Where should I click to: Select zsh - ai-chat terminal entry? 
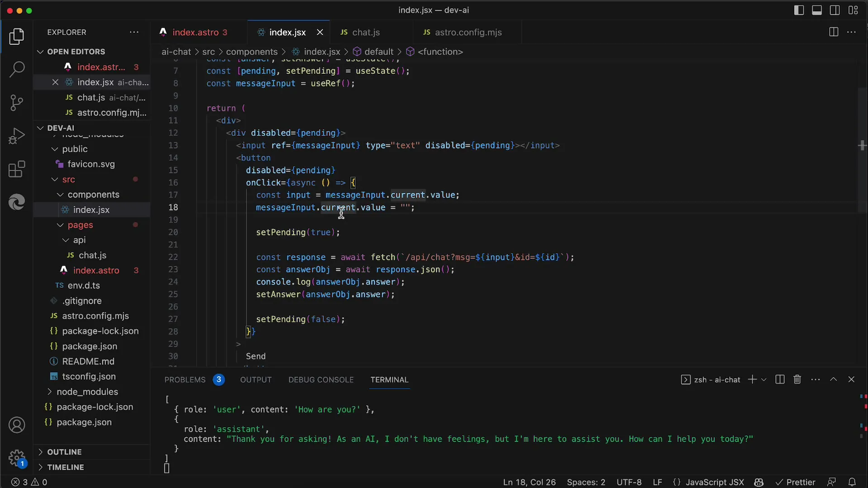tap(711, 379)
